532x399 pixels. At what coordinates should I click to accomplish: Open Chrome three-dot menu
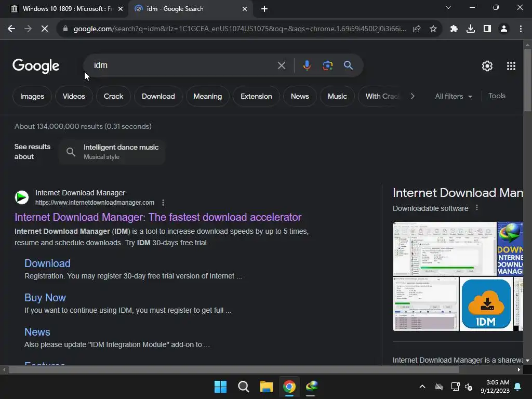pyautogui.click(x=521, y=29)
